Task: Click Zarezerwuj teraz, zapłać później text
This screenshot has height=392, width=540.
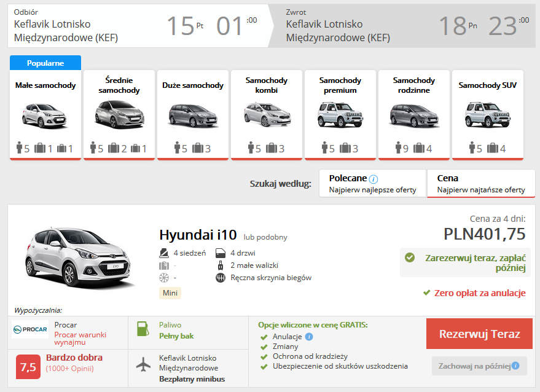Action: (475, 263)
